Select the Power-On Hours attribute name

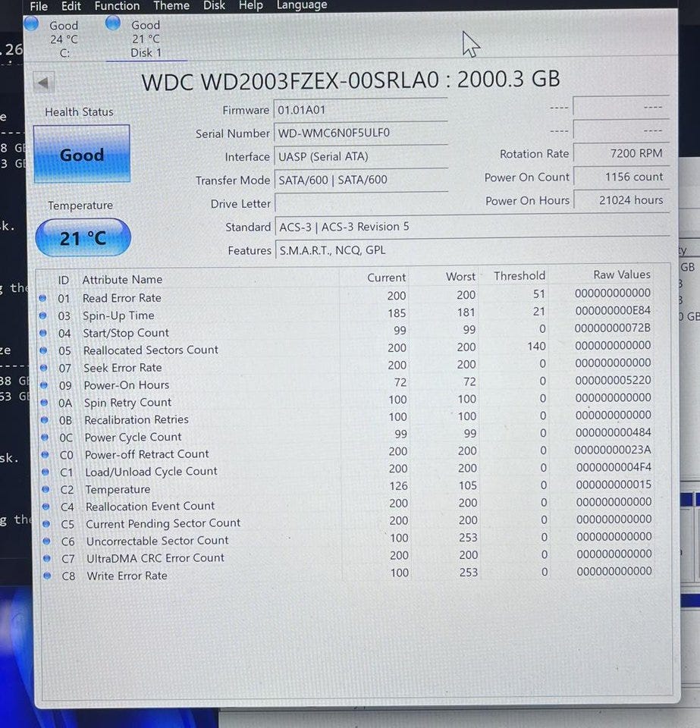click(126, 385)
